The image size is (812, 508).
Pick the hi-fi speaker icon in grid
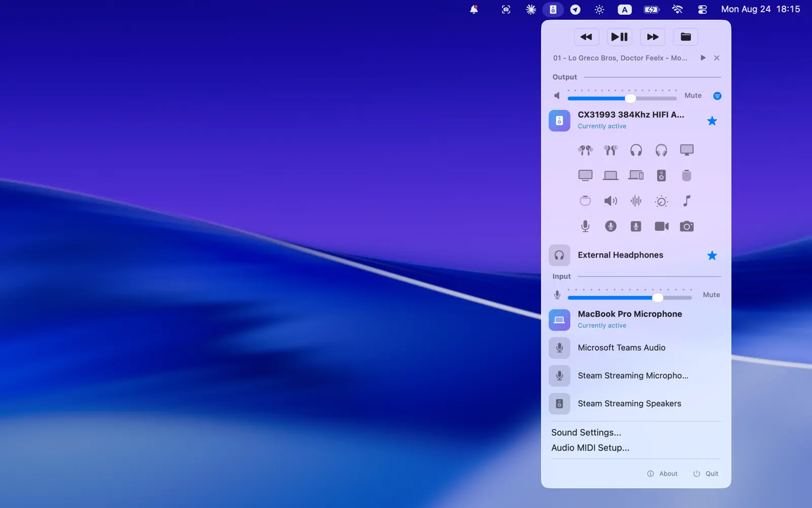click(661, 176)
